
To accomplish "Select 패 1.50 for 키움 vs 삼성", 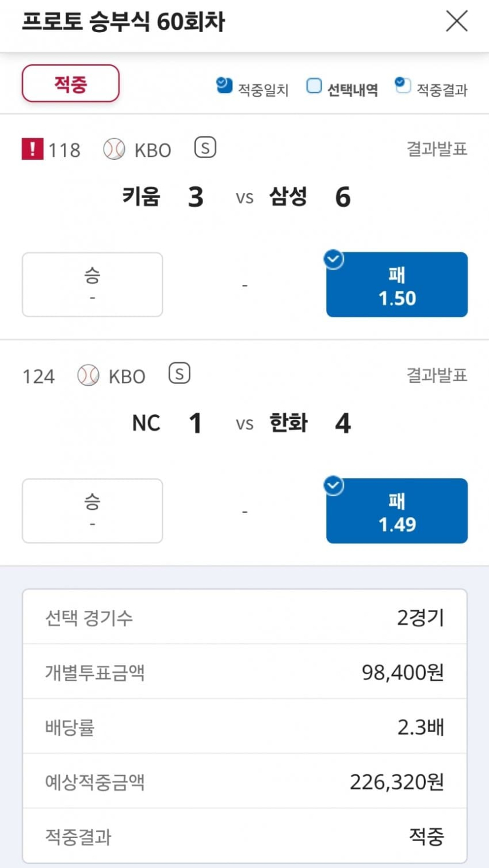I will (x=397, y=284).
